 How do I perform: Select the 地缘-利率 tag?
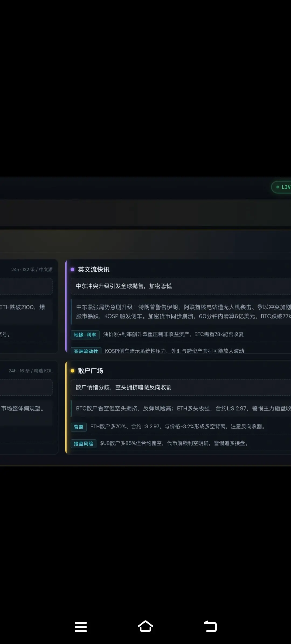coord(85,335)
